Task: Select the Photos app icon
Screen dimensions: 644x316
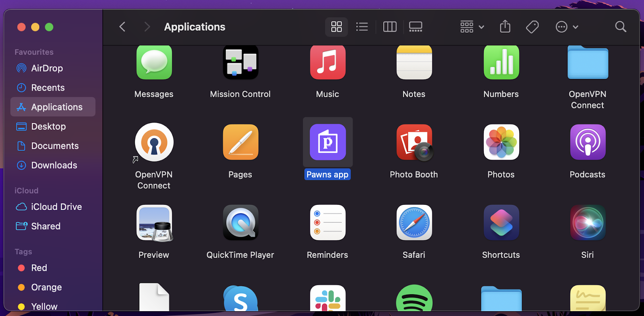Action: click(x=501, y=142)
